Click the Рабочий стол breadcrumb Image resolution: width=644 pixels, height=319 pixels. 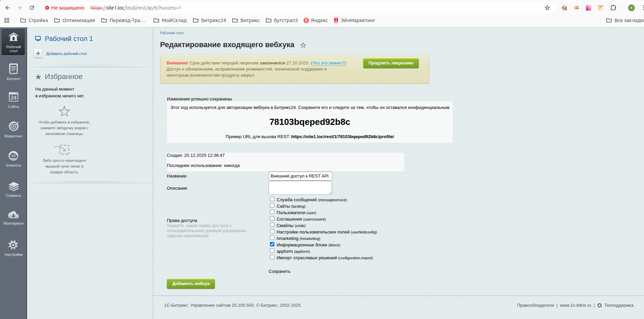[x=172, y=33]
